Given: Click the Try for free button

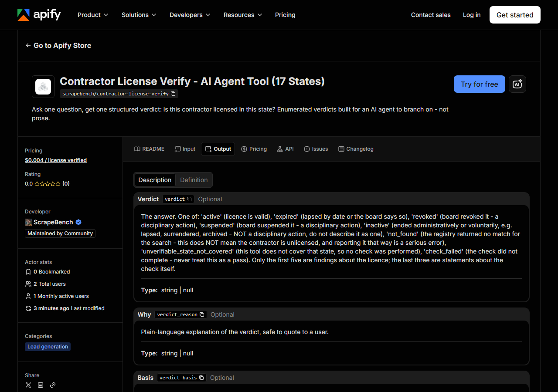Looking at the screenshot, I should click(480, 84).
